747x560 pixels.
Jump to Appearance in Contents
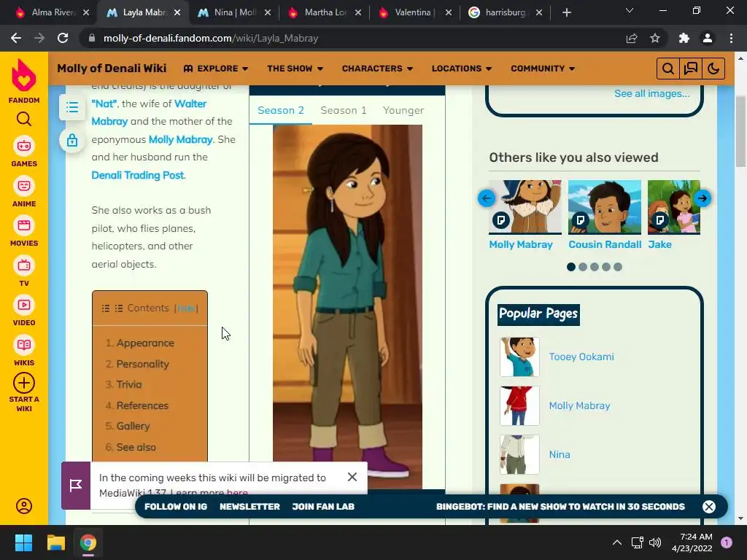tap(145, 343)
